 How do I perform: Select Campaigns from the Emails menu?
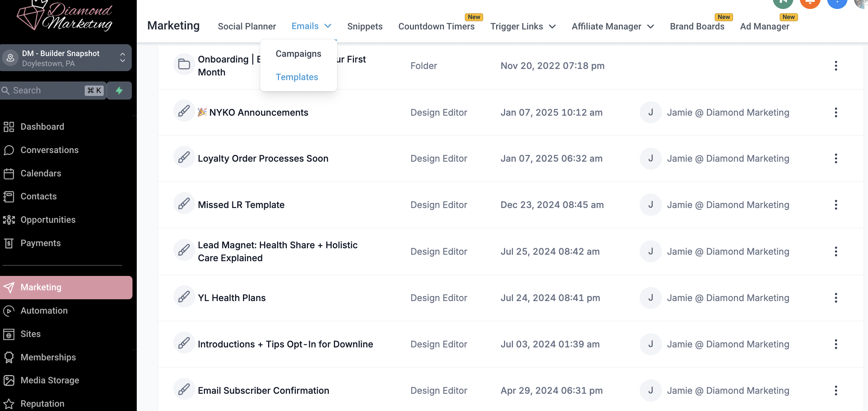298,54
